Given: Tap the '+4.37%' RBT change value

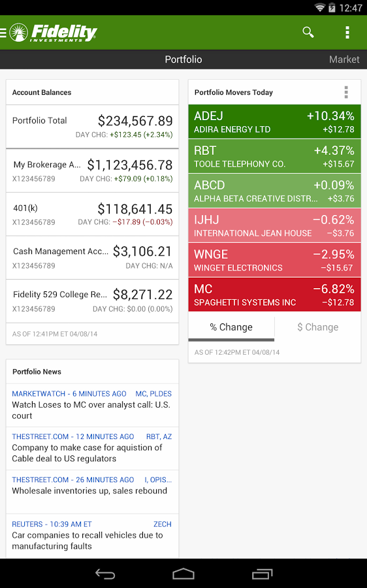Looking at the screenshot, I should [x=334, y=150].
